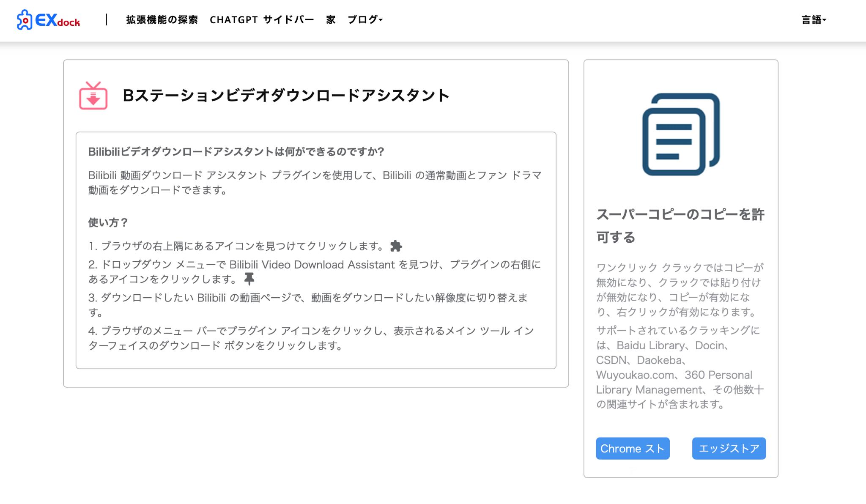Click the question Bilibiliビデオダウンロードアシスタントは何ができるのですか?
Screen dimensions: 866x504
point(236,152)
